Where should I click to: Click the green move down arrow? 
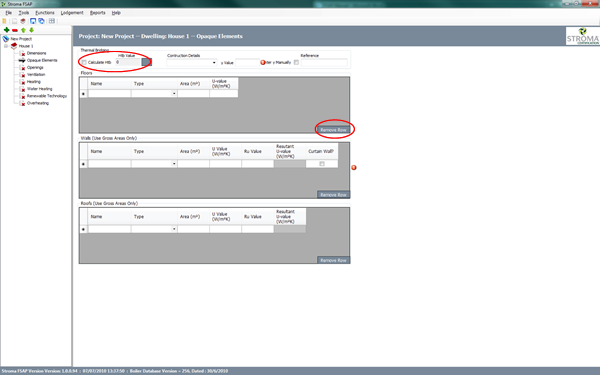click(32, 30)
